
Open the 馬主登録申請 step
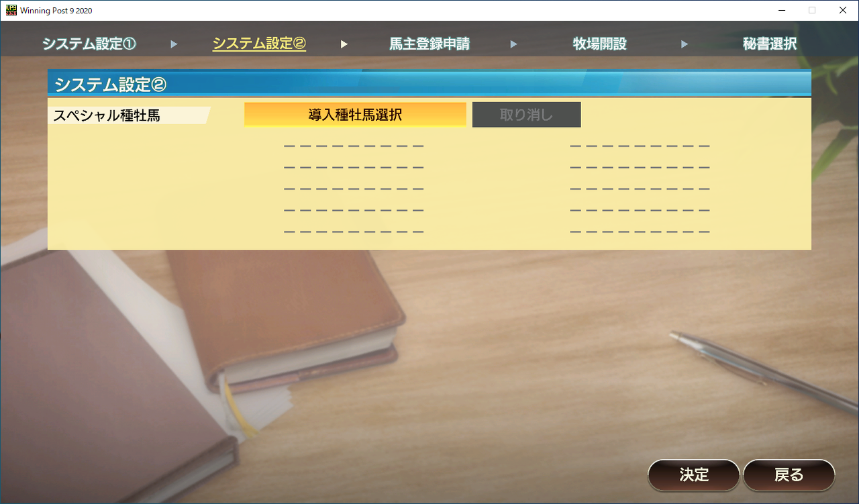(x=429, y=43)
